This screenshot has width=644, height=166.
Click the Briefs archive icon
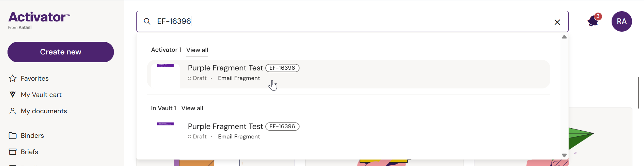(x=13, y=152)
